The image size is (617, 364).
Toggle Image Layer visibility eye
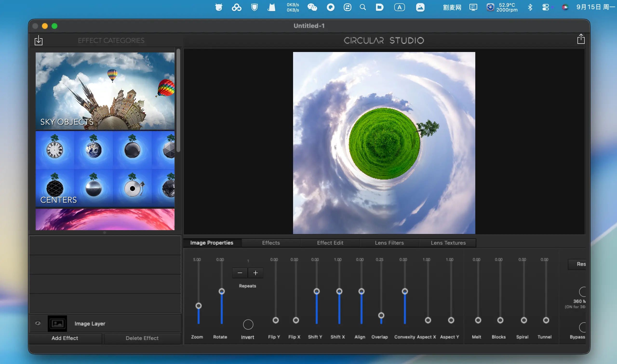click(38, 324)
